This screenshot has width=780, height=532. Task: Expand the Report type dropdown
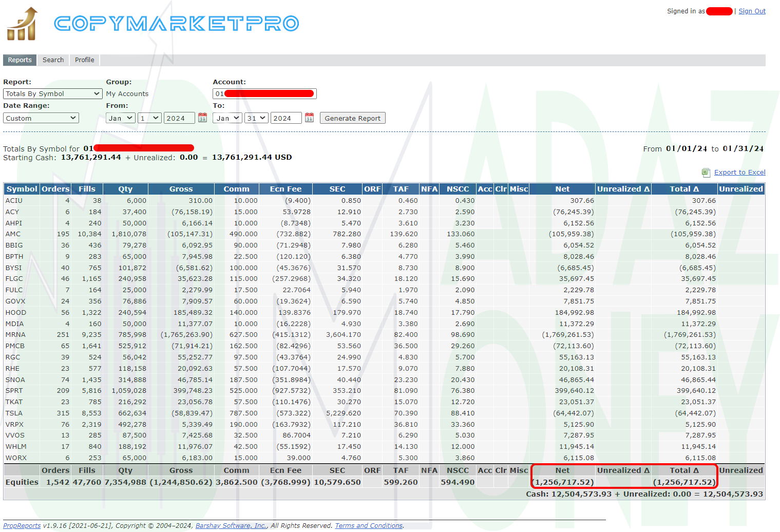(x=53, y=93)
